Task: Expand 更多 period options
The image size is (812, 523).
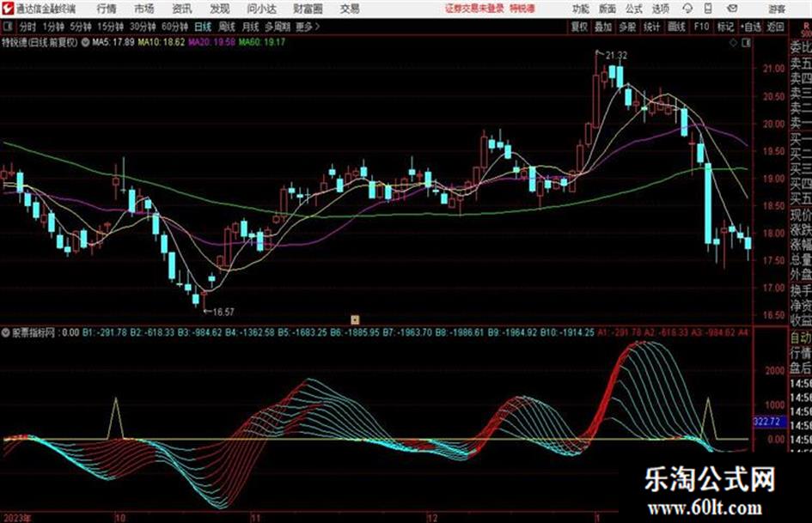Action: tap(307, 27)
